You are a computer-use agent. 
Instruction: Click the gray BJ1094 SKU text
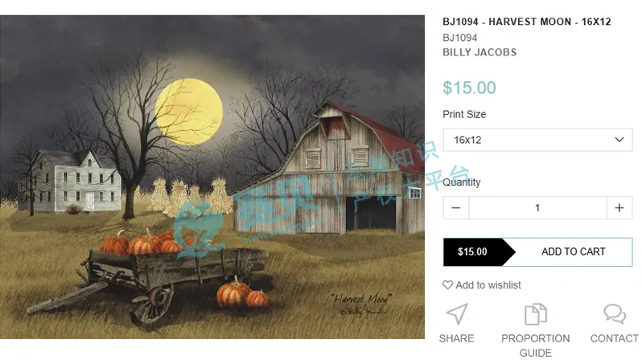[460, 37]
